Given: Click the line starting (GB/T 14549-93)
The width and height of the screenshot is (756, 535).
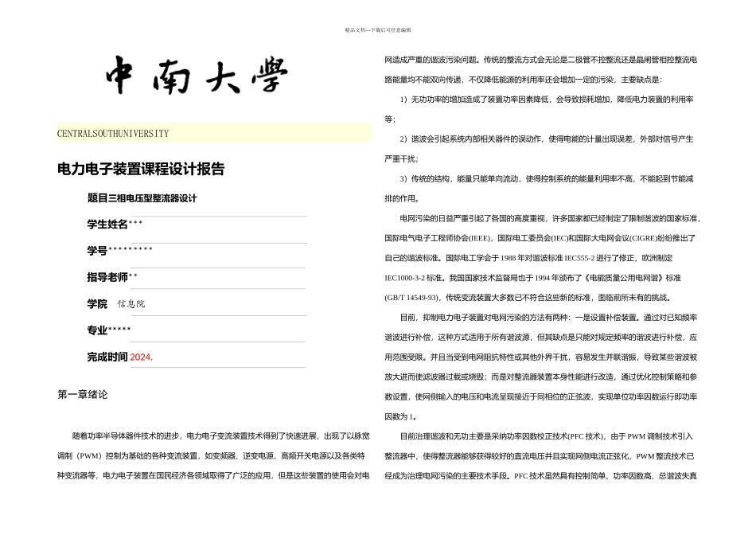Looking at the screenshot, I should [x=528, y=298].
